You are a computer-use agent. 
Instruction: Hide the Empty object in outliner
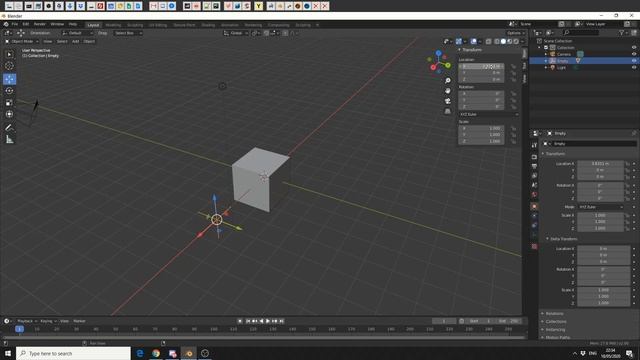634,61
